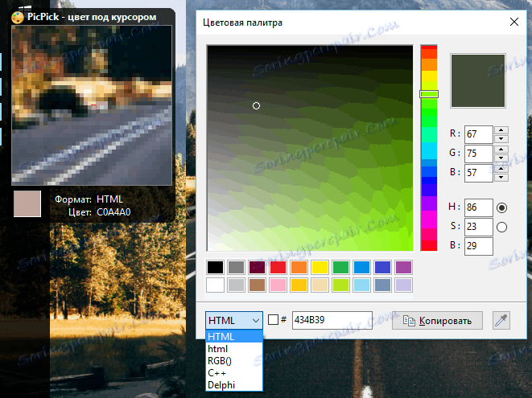
Task: Click the circle marker in color field
Action: click(256, 106)
